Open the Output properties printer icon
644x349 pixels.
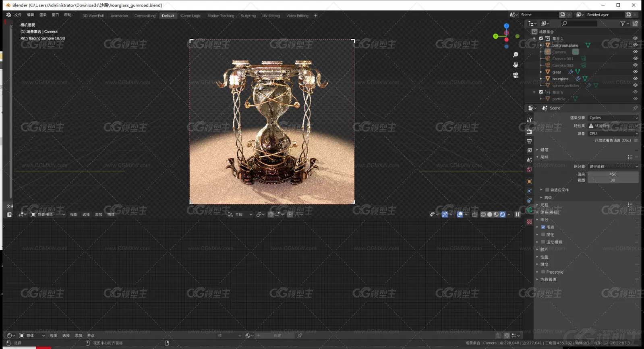pos(529,141)
